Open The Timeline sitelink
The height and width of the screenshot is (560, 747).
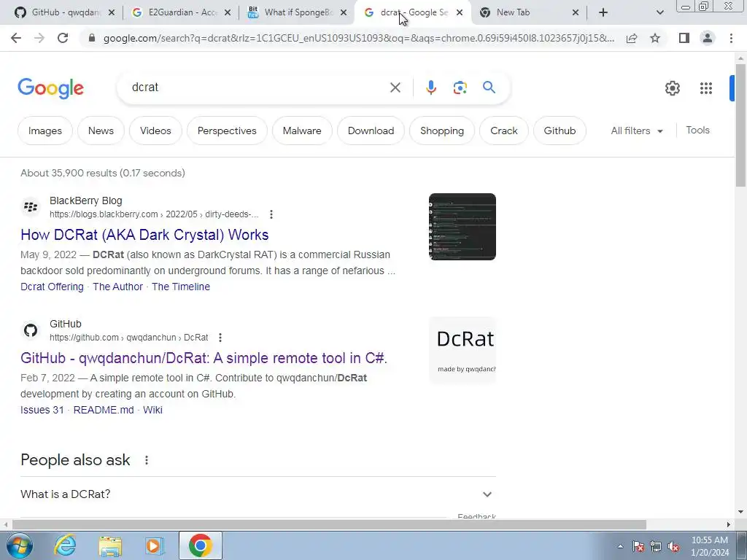[x=181, y=287]
